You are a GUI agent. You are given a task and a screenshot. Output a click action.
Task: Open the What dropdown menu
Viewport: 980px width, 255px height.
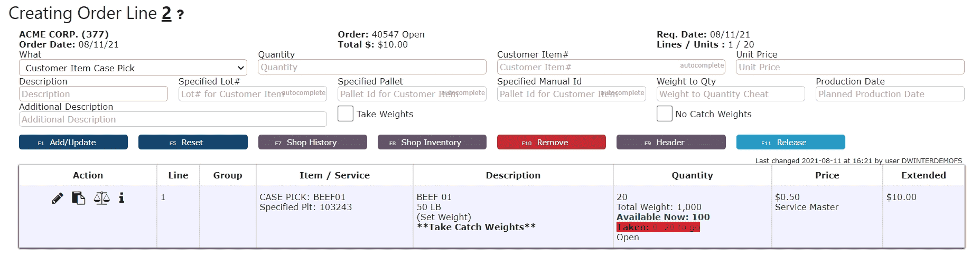133,68
